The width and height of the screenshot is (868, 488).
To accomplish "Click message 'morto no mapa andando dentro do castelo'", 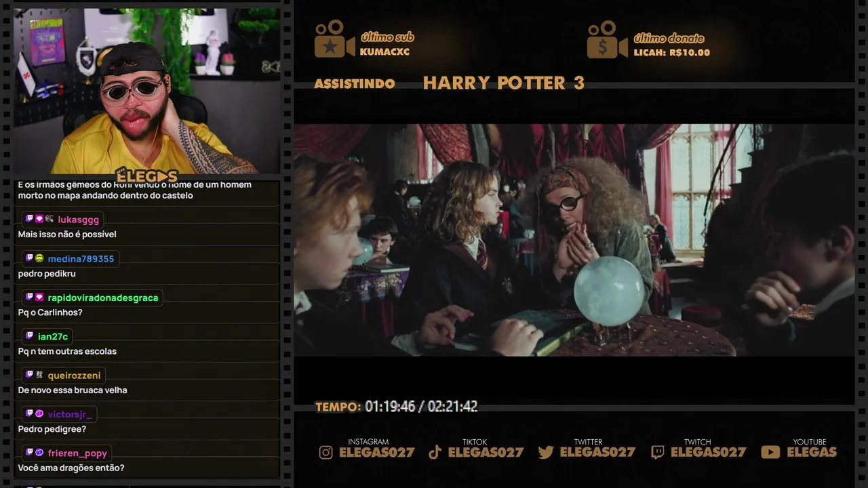I will point(105,196).
